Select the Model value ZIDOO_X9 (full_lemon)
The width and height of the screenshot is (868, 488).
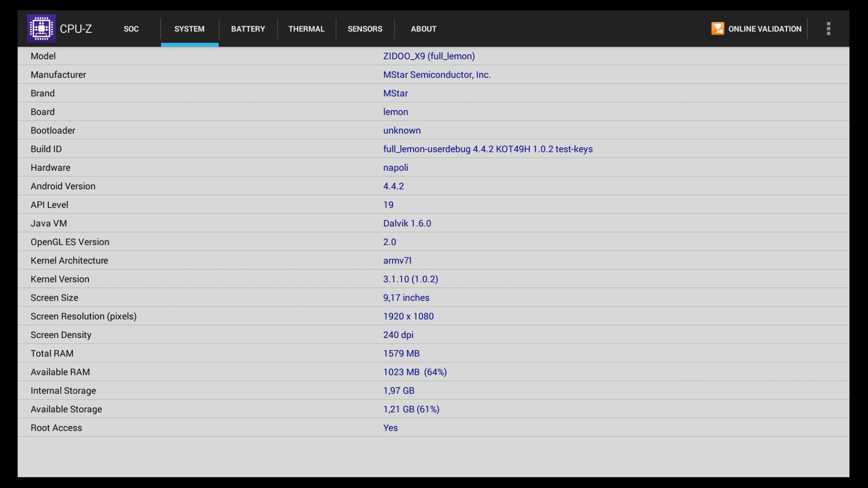pyautogui.click(x=429, y=56)
